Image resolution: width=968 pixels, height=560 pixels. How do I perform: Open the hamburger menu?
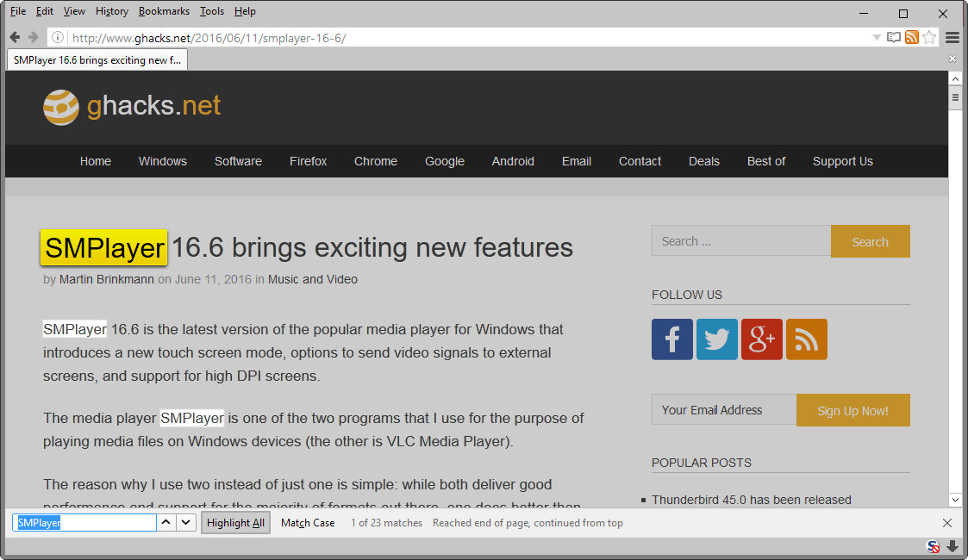click(952, 38)
